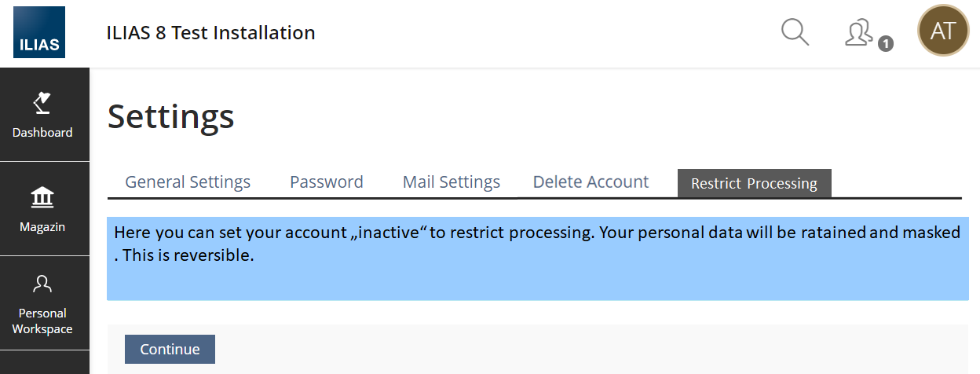Switch to the General Settings tab
980x374 pixels.
(x=188, y=182)
